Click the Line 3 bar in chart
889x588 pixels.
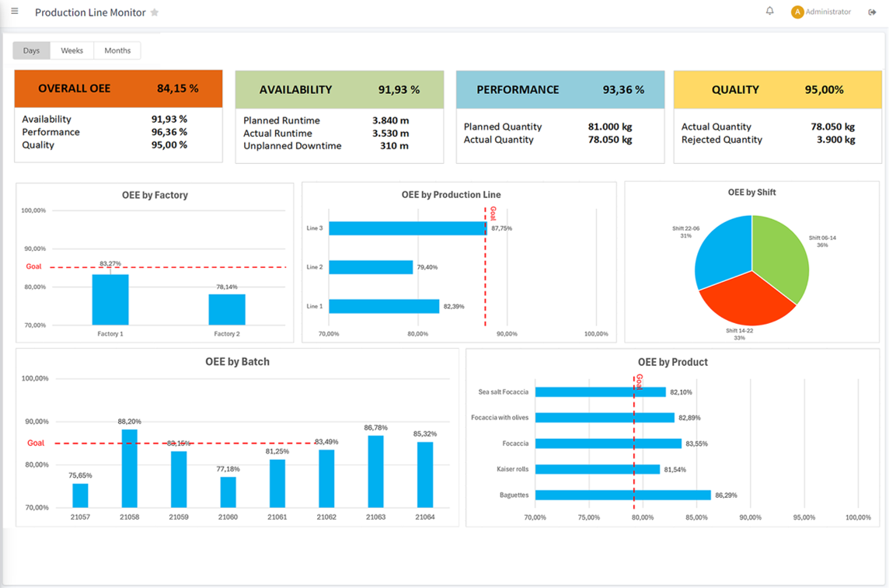pos(407,228)
